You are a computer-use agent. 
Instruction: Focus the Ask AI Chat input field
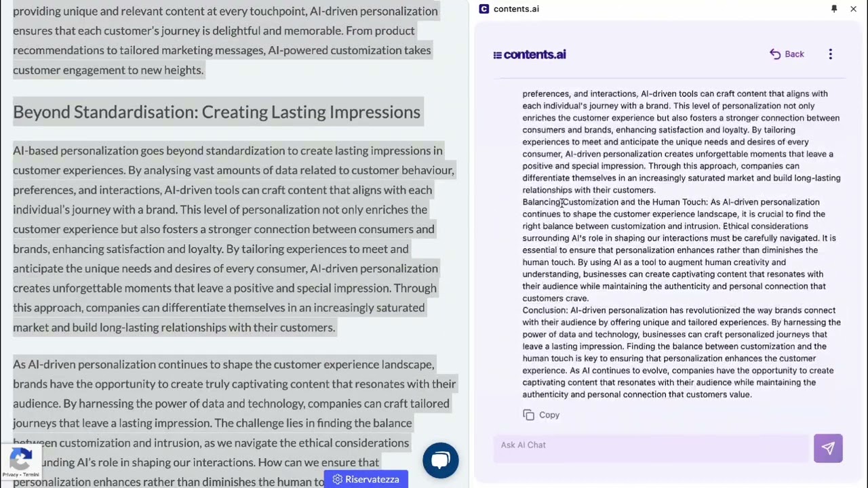click(651, 445)
